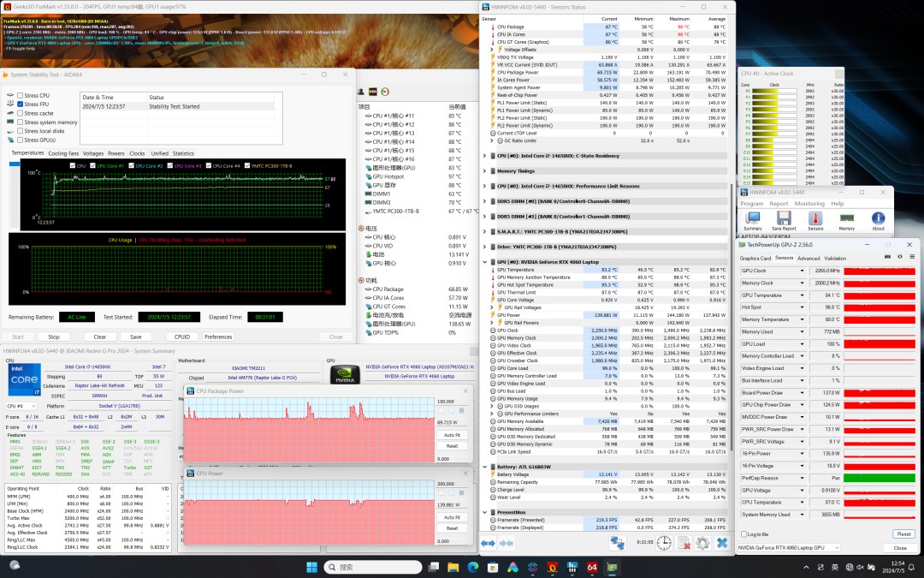Viewport: 924px width, 578px height.
Task: Open Monitoring menu in HWiNFO64
Action: click(809, 204)
